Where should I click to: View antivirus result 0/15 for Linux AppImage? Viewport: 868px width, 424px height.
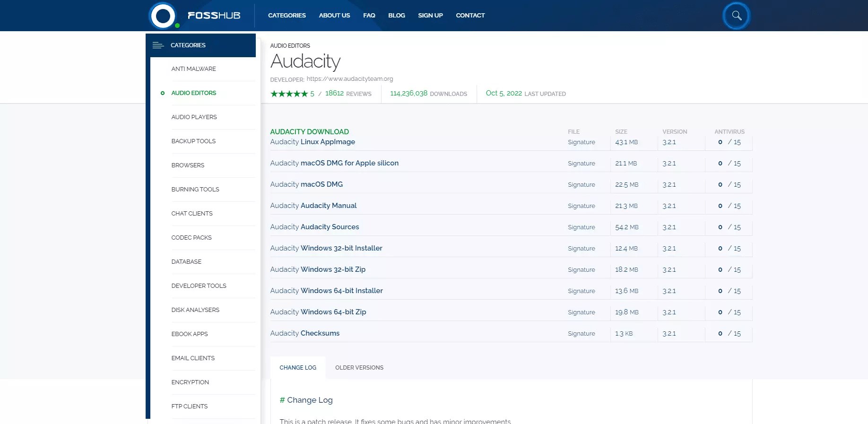click(729, 142)
